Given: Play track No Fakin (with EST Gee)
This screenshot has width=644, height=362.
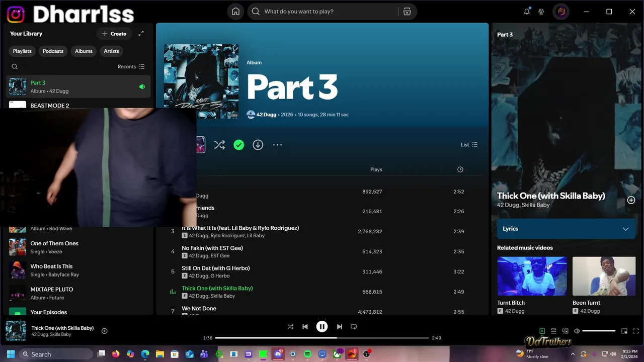Looking at the screenshot, I should (212, 248).
